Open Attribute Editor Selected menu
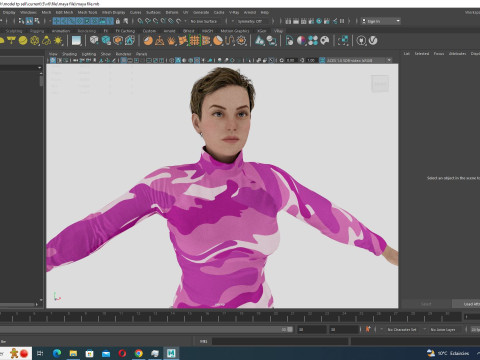Viewport: 480px width, 360px height. pos(422,53)
